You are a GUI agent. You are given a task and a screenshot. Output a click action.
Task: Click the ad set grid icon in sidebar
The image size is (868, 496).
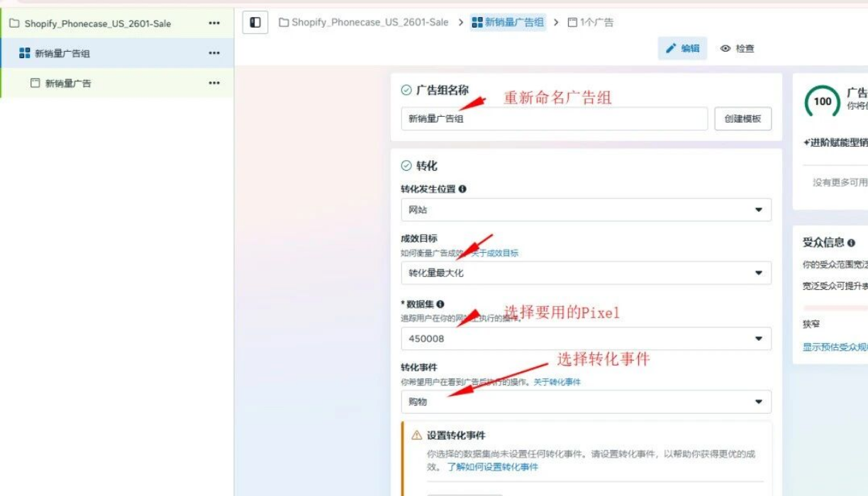point(25,53)
